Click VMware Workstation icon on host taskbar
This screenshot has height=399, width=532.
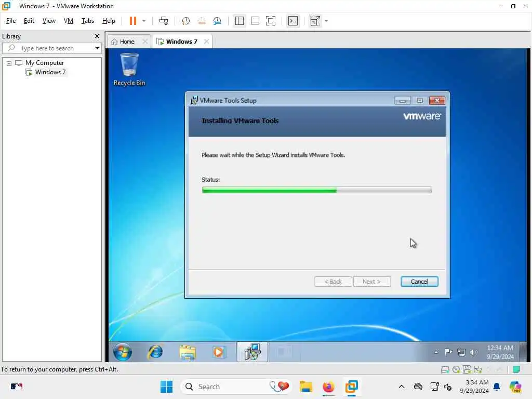coord(352,387)
